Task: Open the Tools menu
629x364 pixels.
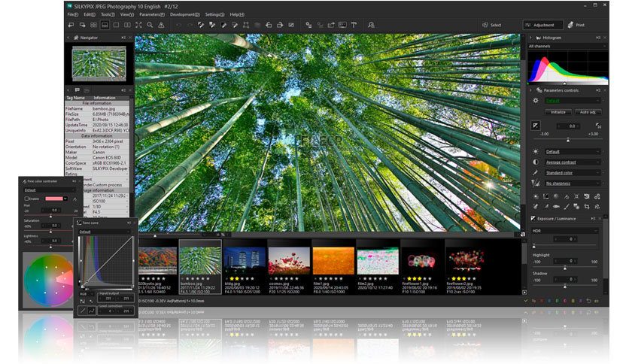Action: [x=108, y=14]
